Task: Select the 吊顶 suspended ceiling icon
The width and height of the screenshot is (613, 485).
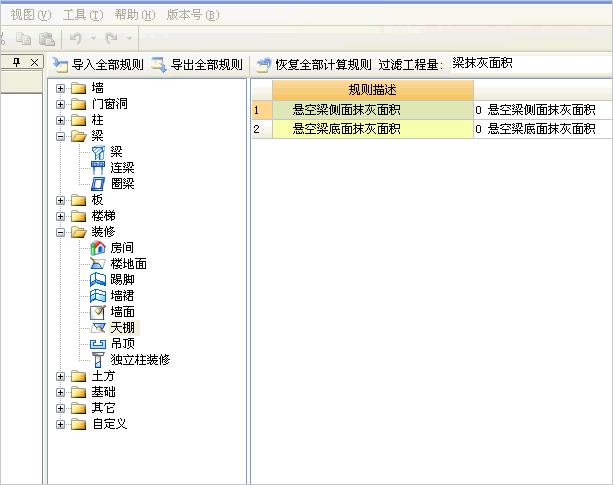Action: 98,344
